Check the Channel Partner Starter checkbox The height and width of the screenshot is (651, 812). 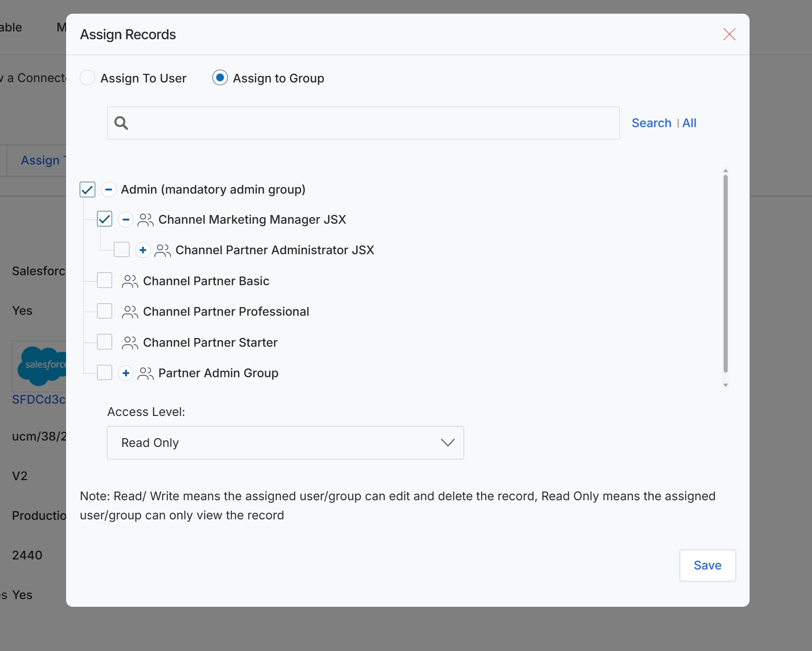coord(105,342)
